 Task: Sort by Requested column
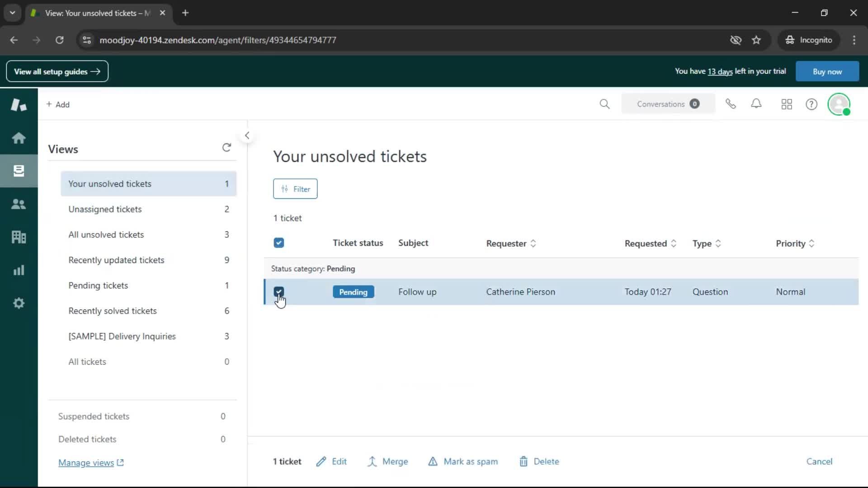click(650, 244)
